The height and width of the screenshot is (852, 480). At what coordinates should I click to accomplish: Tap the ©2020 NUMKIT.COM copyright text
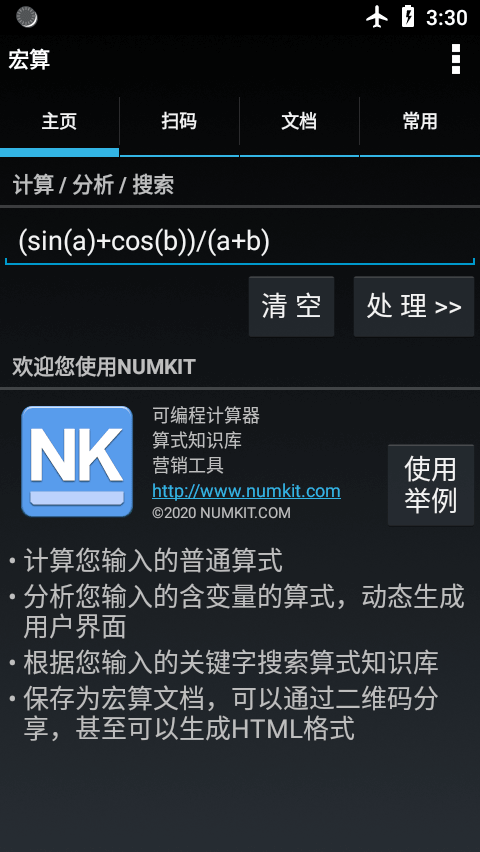tap(221, 513)
